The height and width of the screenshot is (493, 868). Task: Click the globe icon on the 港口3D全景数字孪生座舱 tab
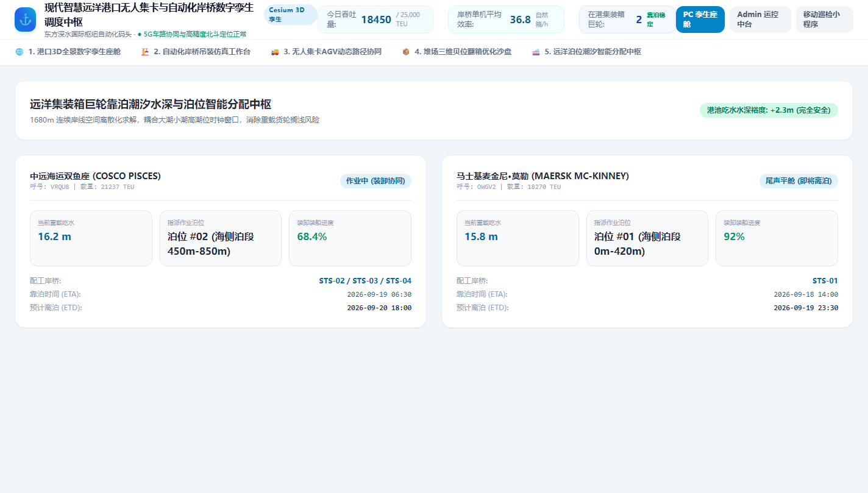tap(20, 52)
